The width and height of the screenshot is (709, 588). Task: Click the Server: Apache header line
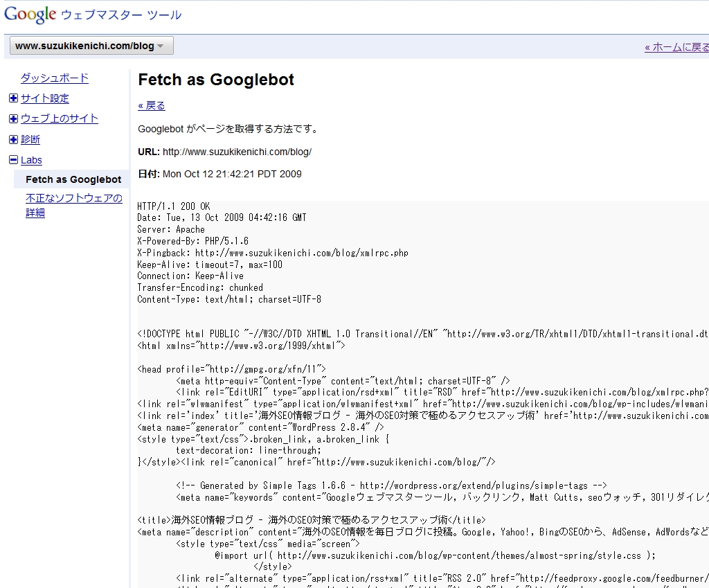click(171, 229)
